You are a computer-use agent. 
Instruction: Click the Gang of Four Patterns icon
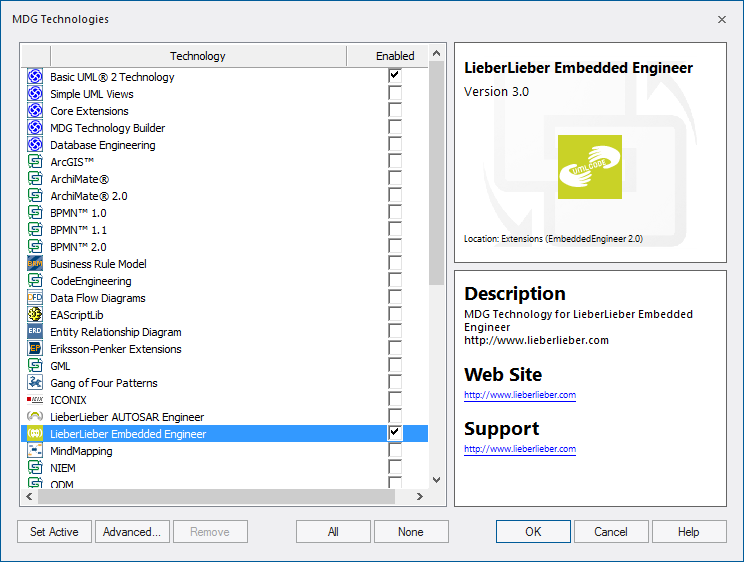(x=35, y=383)
